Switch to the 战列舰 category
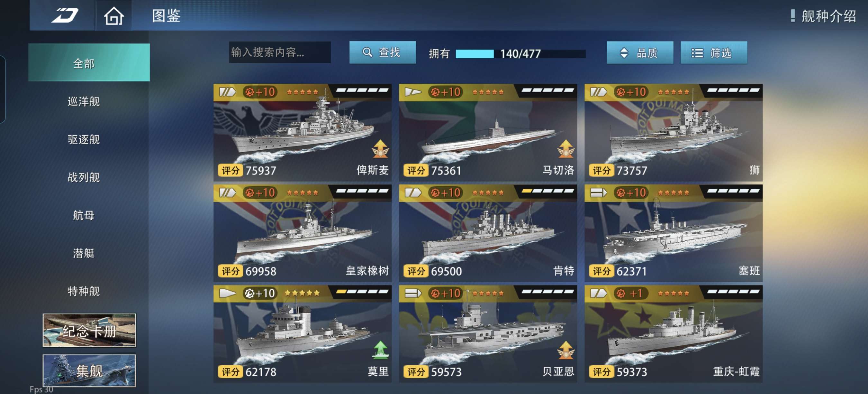Viewport: 868px width, 394px height. click(84, 177)
